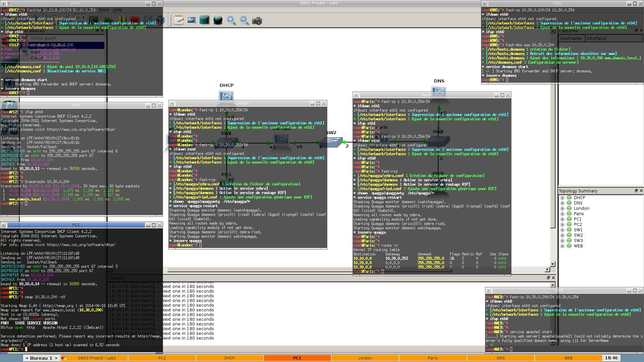The width and height of the screenshot is (644, 362).
Task: Float the Captures panel
Action: pyautogui.click(x=636, y=31)
